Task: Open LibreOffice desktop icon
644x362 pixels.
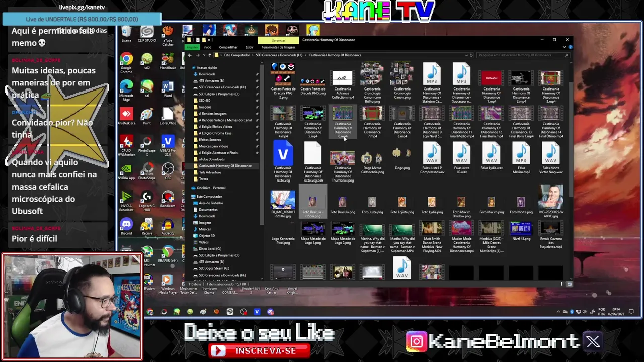Action: [x=168, y=117]
